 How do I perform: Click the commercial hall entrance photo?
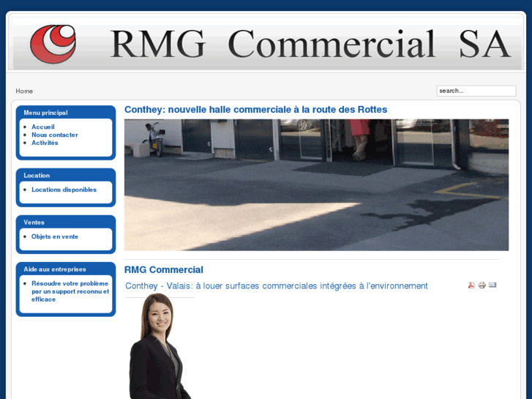[x=316, y=184]
